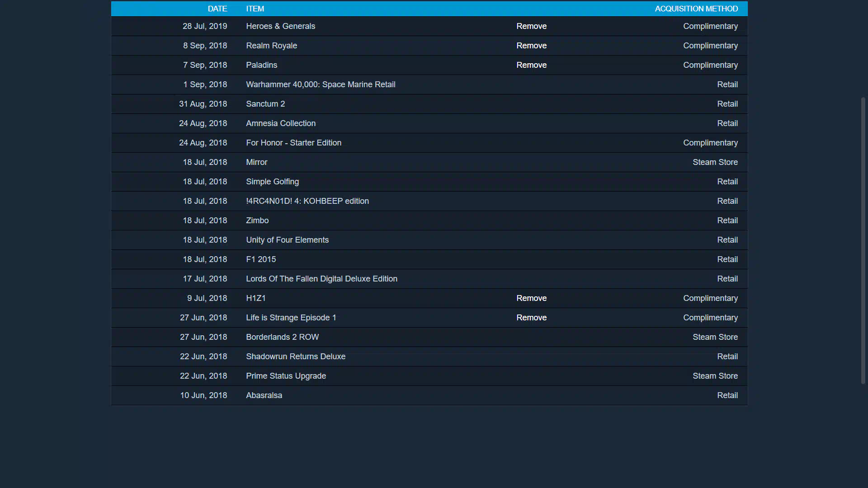Screen dimensions: 868x488
Task: Click the ITEM column header
Action: click(x=255, y=9)
